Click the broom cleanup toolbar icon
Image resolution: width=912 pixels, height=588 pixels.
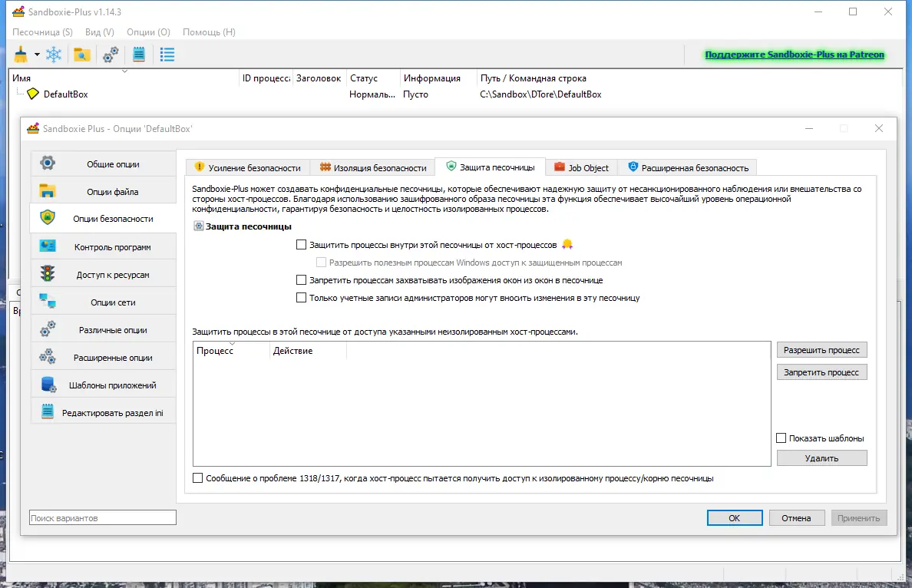[x=21, y=55]
